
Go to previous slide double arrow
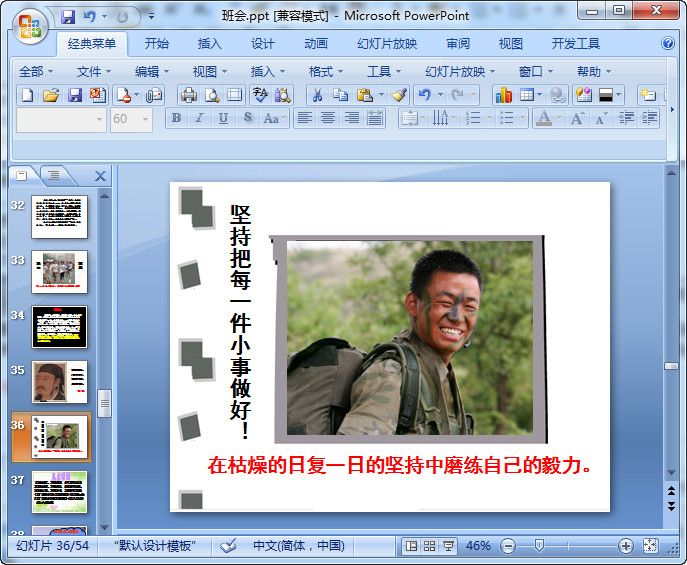tap(671, 491)
